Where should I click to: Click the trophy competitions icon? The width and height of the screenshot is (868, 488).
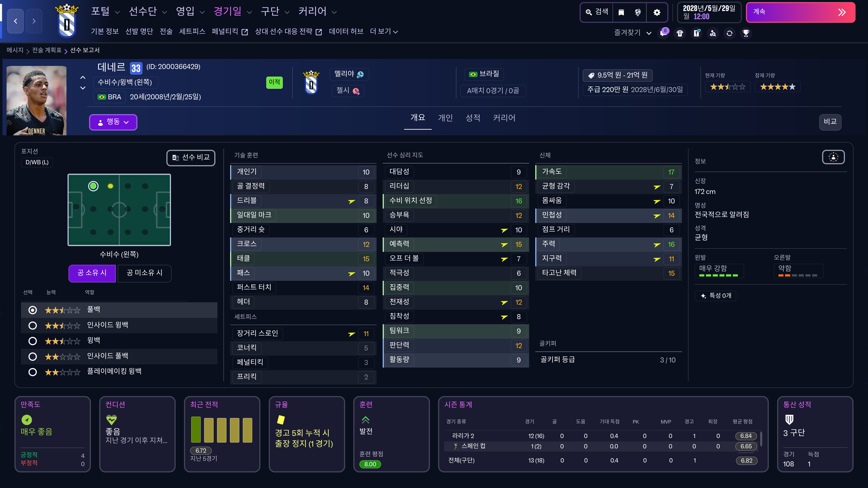pyautogui.click(x=746, y=33)
